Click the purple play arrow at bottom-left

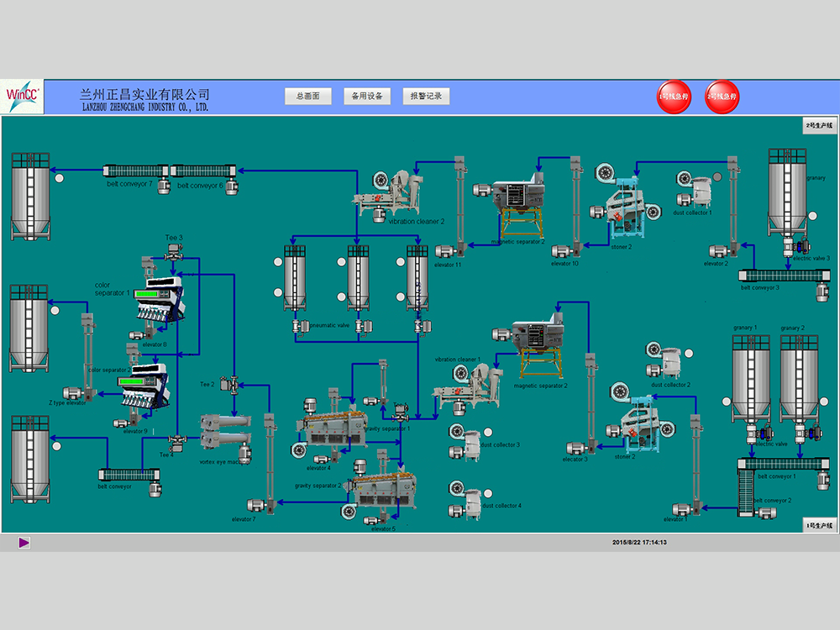24,543
